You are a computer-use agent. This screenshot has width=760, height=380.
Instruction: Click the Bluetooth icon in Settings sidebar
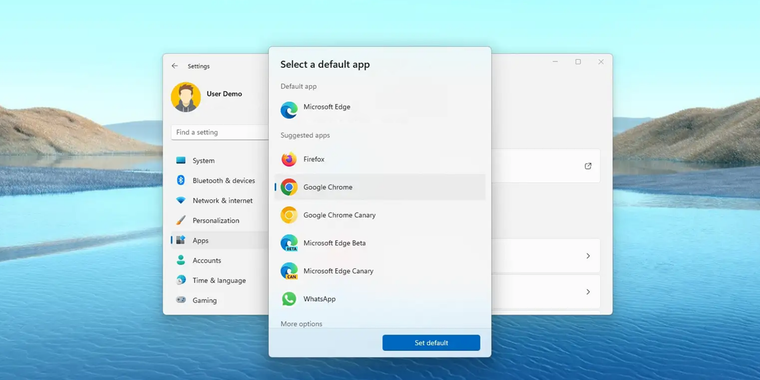tap(181, 180)
